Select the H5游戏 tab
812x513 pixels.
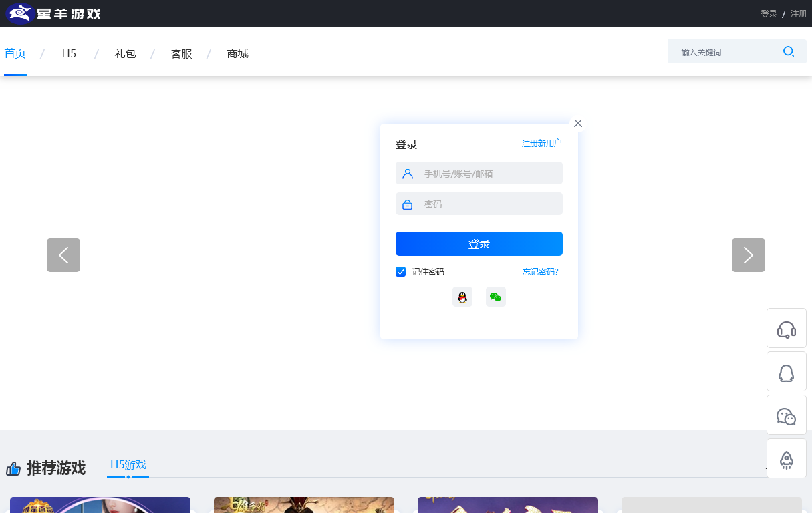click(x=128, y=464)
